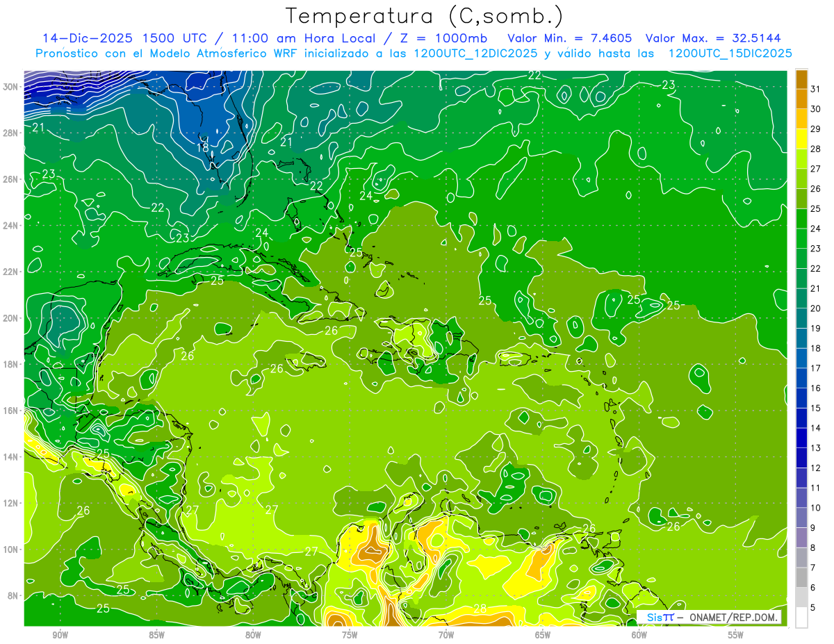The height and width of the screenshot is (644, 834).
Task: Click the '19' value on the color scale
Action: tap(816, 328)
